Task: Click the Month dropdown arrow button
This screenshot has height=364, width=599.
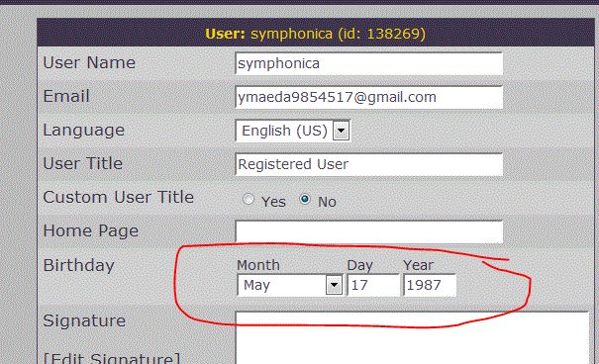Action: [334, 285]
